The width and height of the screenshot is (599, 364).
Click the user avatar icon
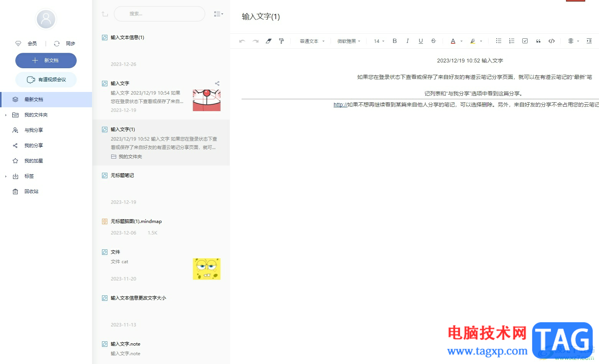point(46,19)
